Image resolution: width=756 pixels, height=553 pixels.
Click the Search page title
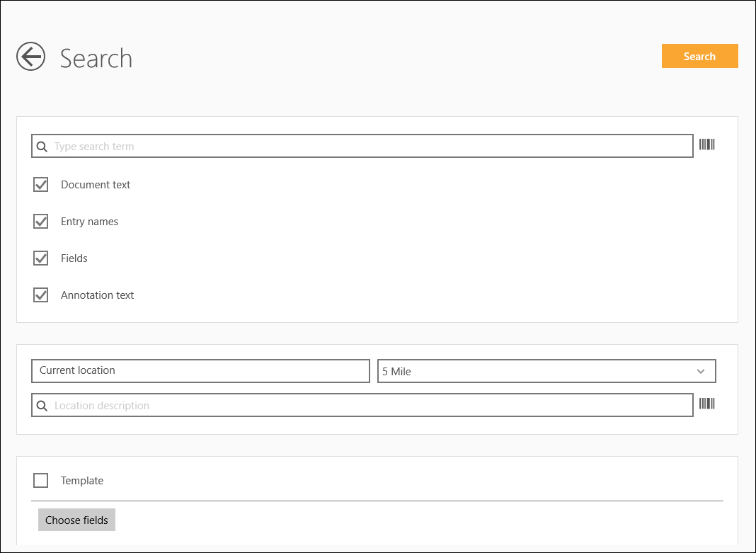96,58
